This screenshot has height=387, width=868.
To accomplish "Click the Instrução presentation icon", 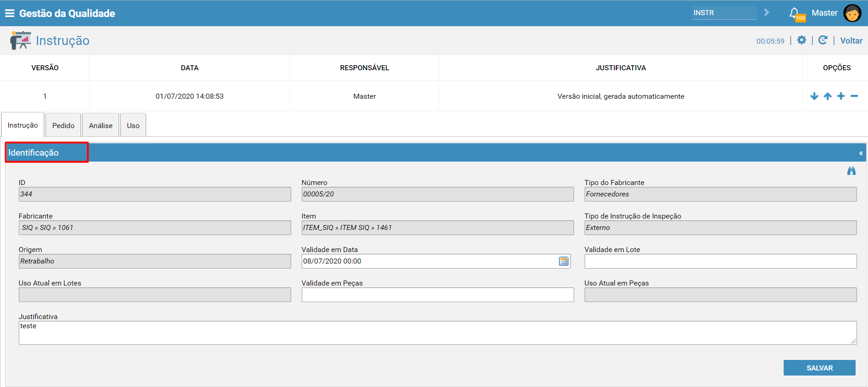I will tap(20, 40).
